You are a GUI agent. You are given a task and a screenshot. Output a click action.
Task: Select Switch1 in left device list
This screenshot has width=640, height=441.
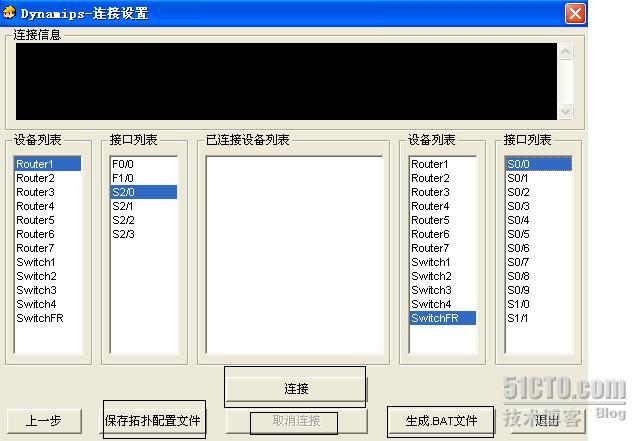[47, 262]
